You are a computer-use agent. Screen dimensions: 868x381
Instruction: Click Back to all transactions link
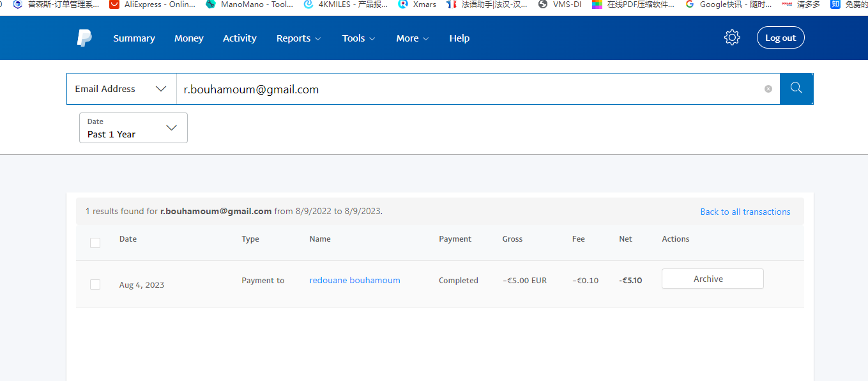coord(745,212)
